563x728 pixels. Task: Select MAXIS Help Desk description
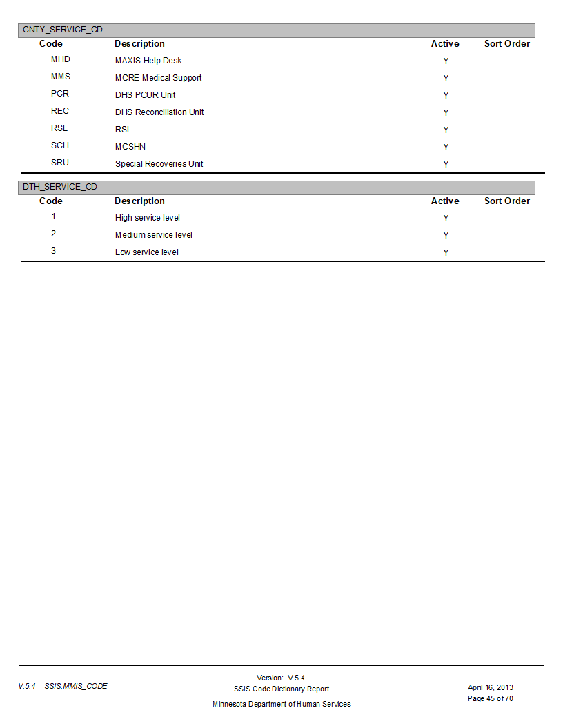(x=148, y=61)
